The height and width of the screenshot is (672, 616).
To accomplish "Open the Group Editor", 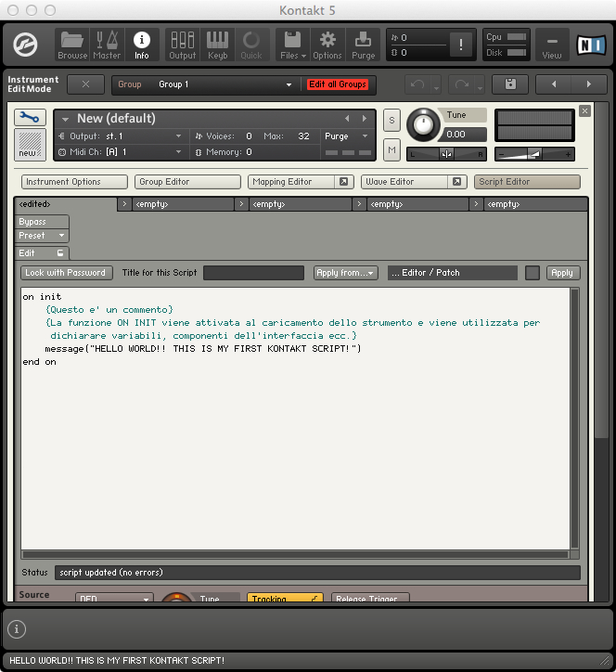I will pos(187,182).
